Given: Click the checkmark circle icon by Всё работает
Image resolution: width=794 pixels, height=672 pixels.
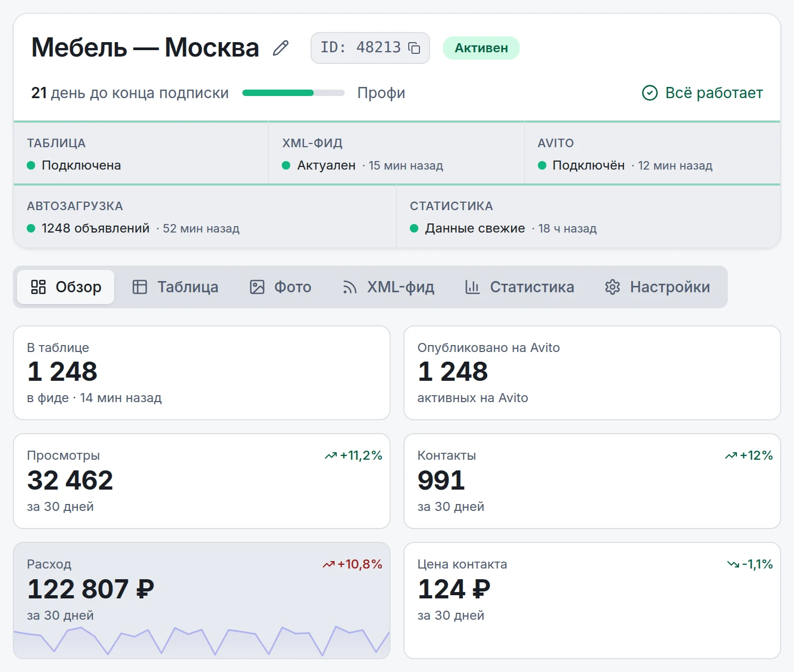Looking at the screenshot, I should click(649, 93).
